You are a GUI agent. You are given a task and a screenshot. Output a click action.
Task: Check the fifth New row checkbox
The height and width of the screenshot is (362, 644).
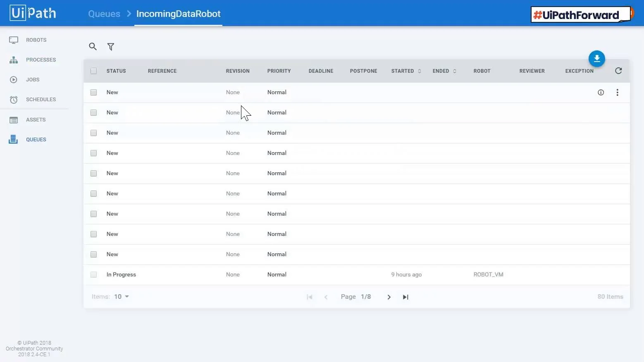pos(94,174)
